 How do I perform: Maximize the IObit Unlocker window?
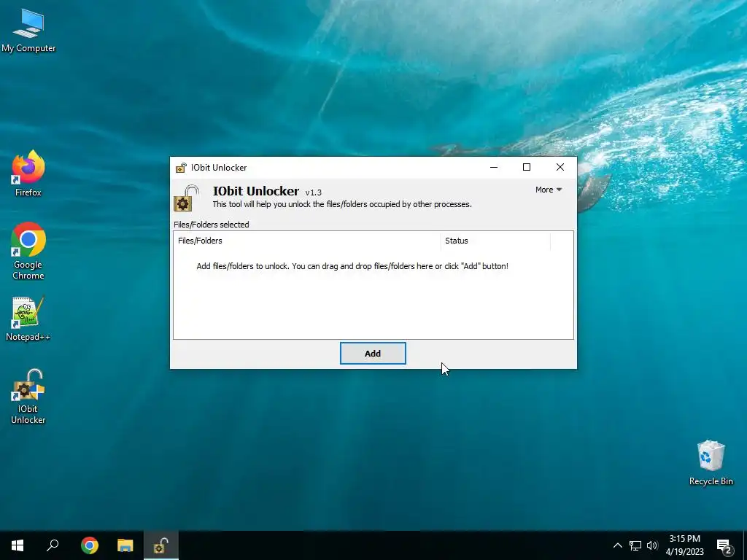click(x=527, y=167)
